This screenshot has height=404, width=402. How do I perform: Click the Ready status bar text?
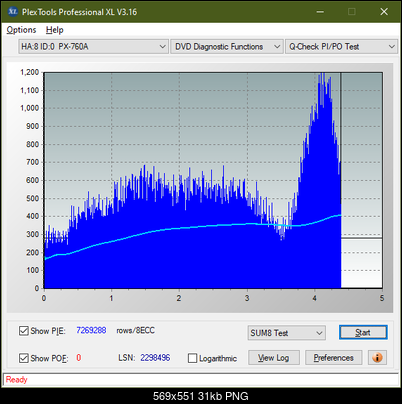pyautogui.click(x=16, y=380)
